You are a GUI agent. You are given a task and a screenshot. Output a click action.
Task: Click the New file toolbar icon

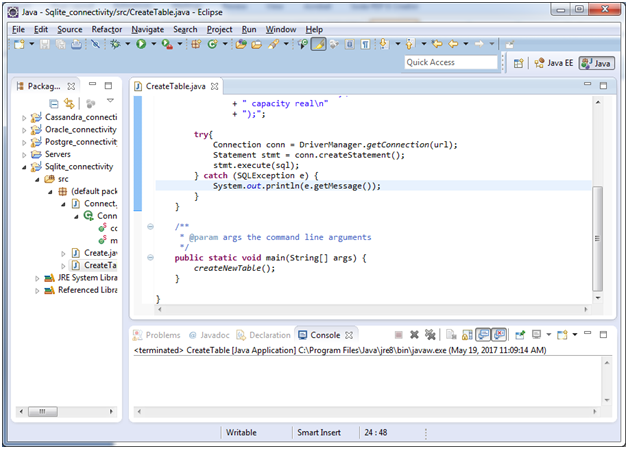pos(20,45)
